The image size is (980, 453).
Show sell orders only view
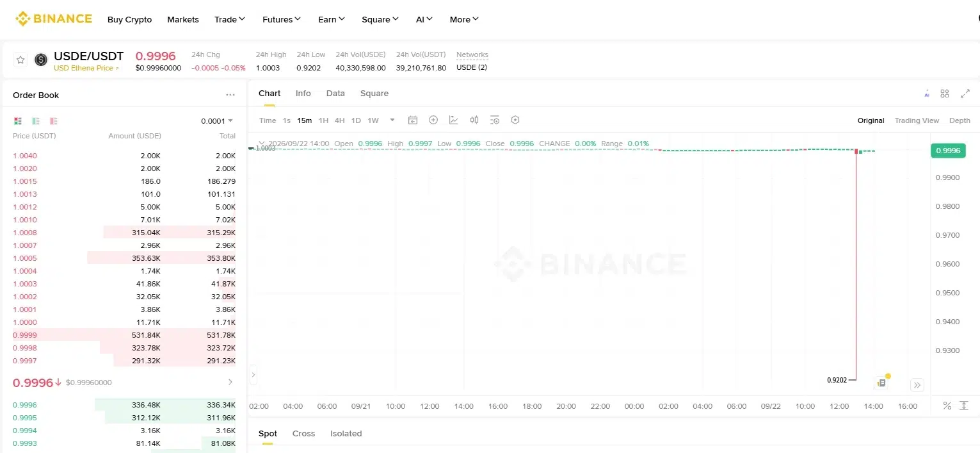tap(54, 121)
